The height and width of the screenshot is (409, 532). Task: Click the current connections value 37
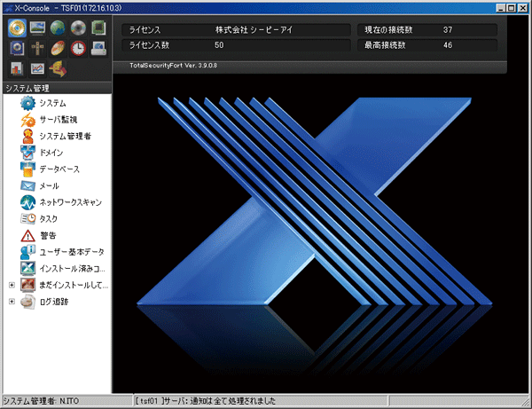pos(448,30)
